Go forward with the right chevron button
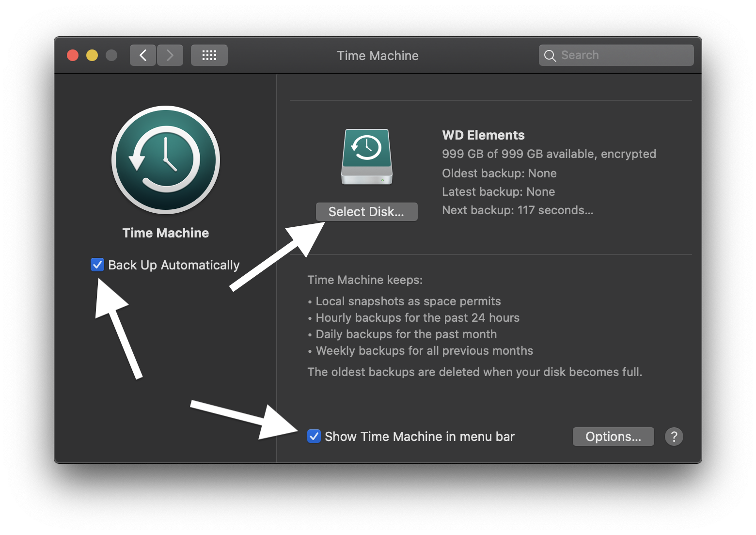 click(170, 55)
